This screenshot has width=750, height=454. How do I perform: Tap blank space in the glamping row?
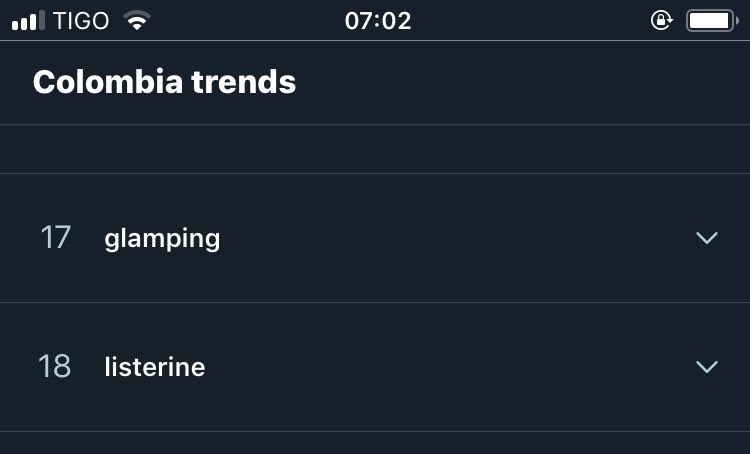pos(454,238)
